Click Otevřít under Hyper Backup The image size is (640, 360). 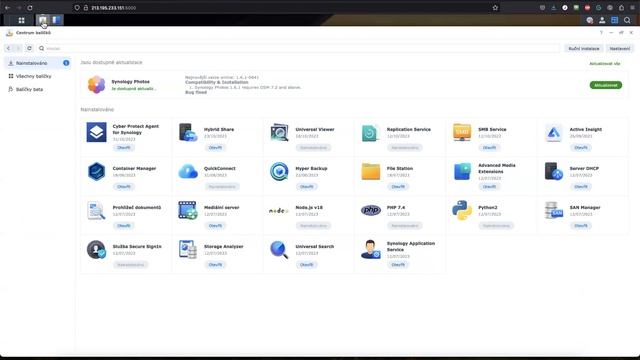click(x=307, y=187)
